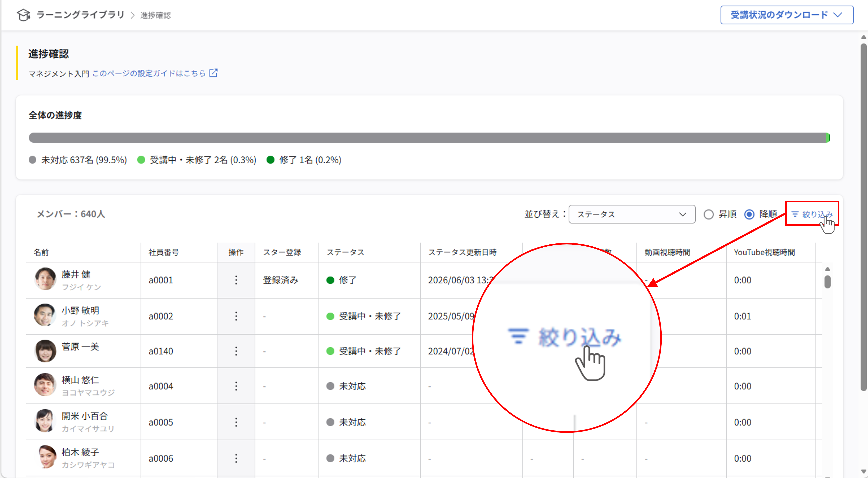Click dark green 修了 legend dot
Screen dimensions: 868x478
point(270,159)
